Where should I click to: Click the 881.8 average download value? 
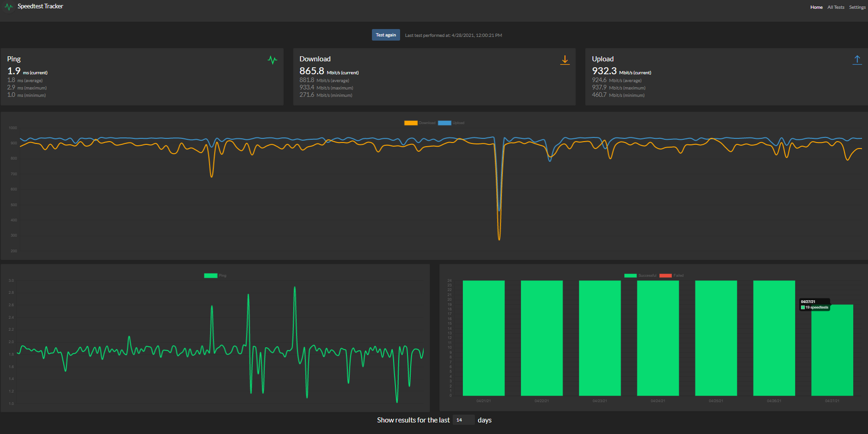(x=307, y=80)
